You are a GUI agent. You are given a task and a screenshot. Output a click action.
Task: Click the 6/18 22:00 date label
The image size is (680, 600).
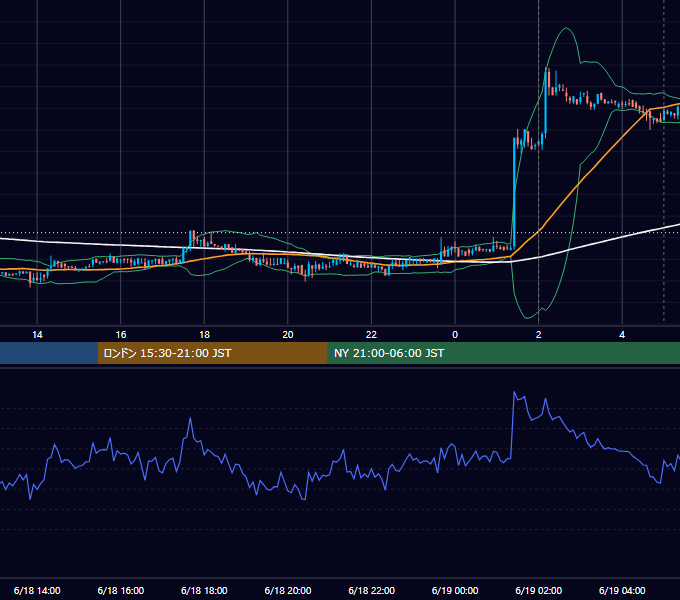pos(372,590)
